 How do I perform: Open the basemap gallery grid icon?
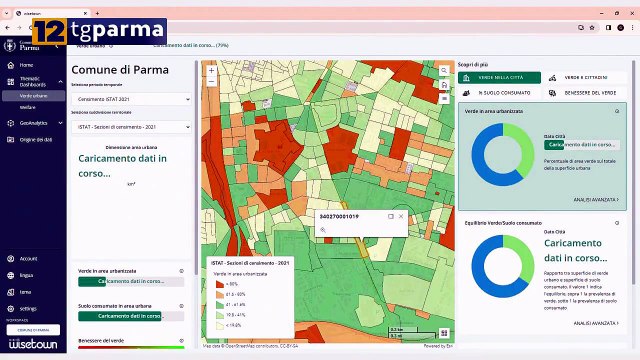tap(444, 333)
